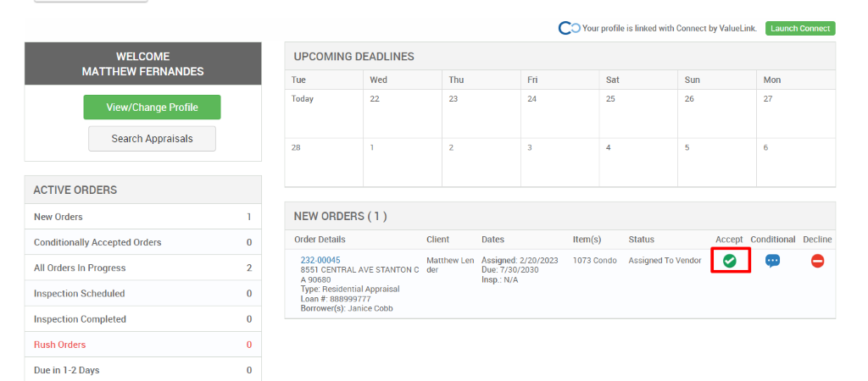Select calendar day 26

pyautogui.click(x=717, y=113)
